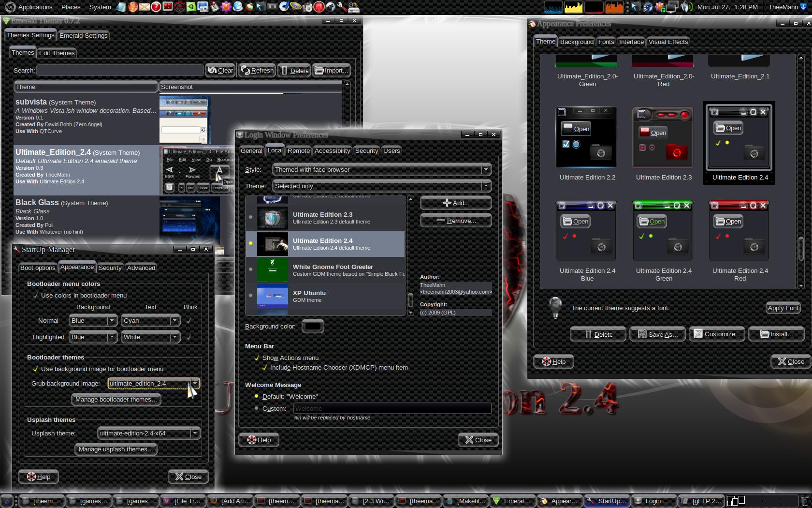812x508 pixels.
Task: Open the Ultimate Edition logo main menu icon
Action: point(10,7)
